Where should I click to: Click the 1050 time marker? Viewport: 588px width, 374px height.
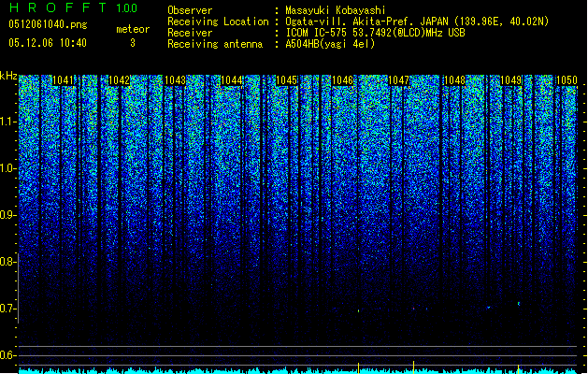[x=566, y=80]
